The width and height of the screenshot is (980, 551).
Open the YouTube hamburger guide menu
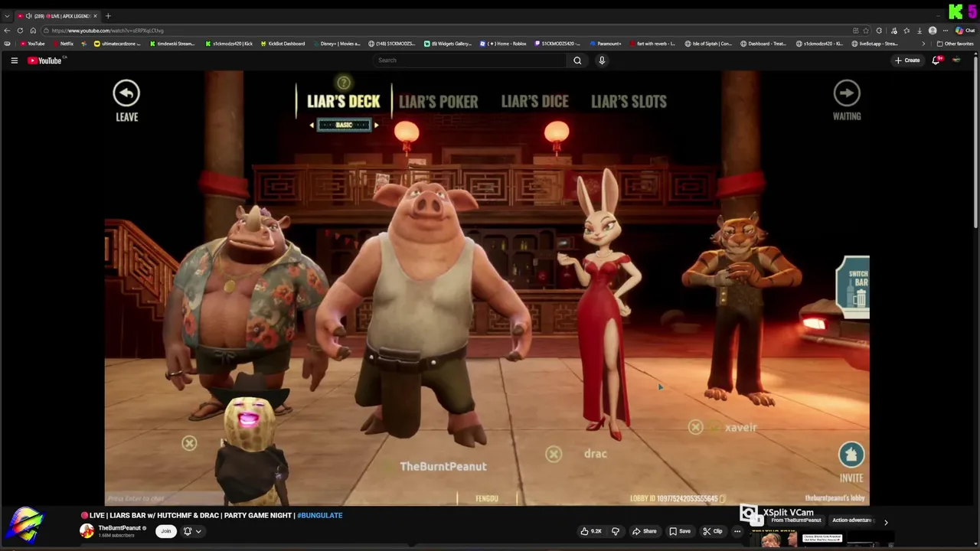point(14,60)
